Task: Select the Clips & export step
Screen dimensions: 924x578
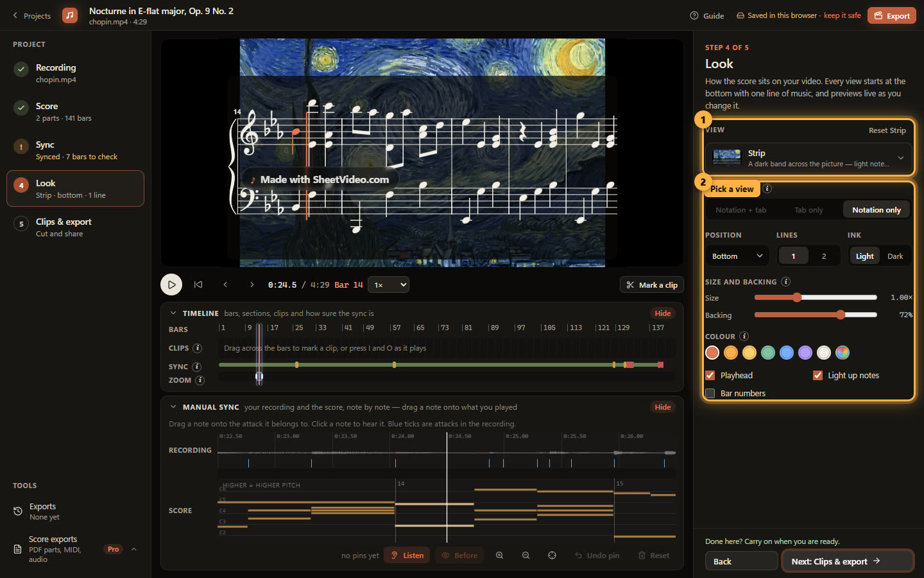Action: click(75, 227)
